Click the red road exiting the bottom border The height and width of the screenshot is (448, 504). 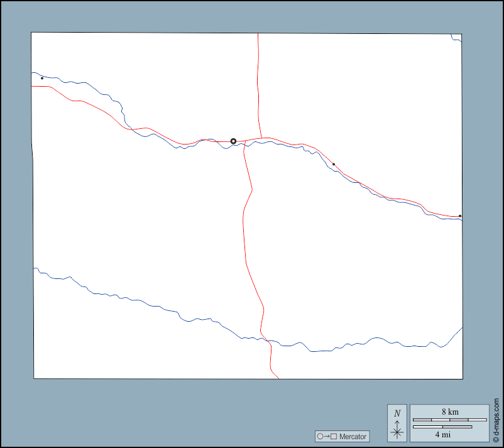(277, 376)
